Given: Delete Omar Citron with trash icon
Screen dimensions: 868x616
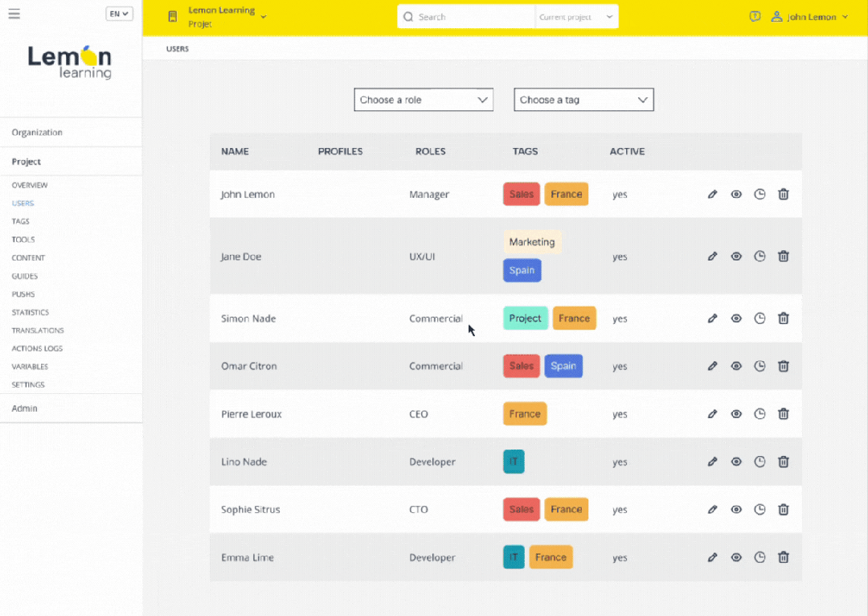Looking at the screenshot, I should click(784, 366).
